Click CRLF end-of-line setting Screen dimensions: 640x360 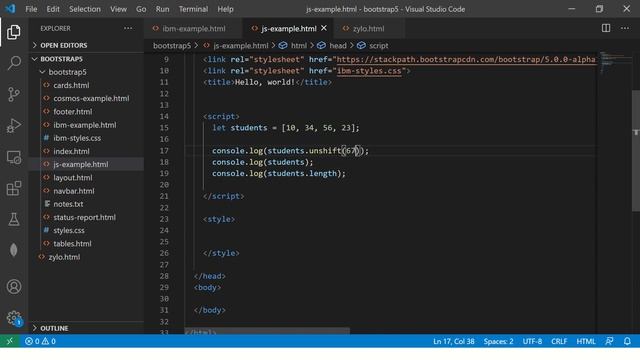pos(559,341)
